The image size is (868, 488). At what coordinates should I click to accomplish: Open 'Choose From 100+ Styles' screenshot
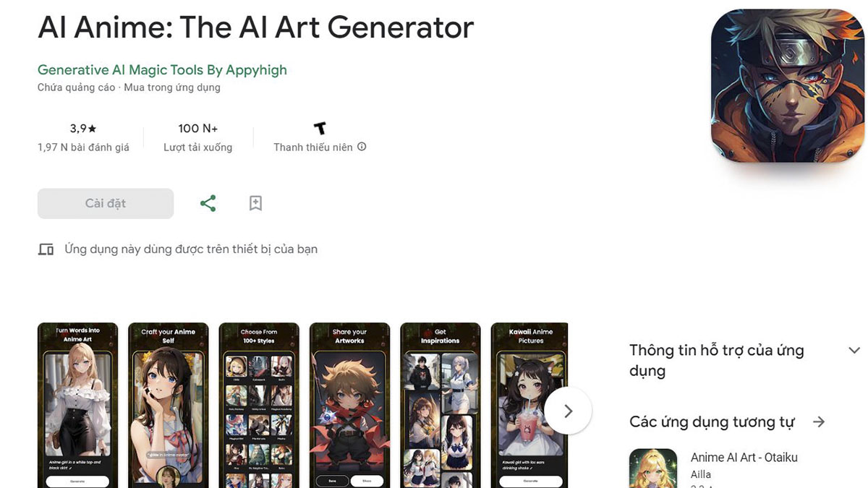click(259, 405)
